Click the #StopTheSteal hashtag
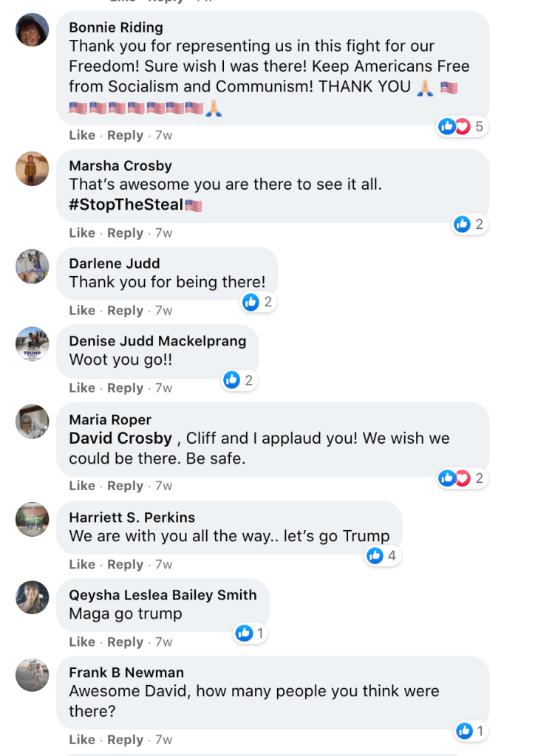The width and height of the screenshot is (535, 756). [126, 205]
